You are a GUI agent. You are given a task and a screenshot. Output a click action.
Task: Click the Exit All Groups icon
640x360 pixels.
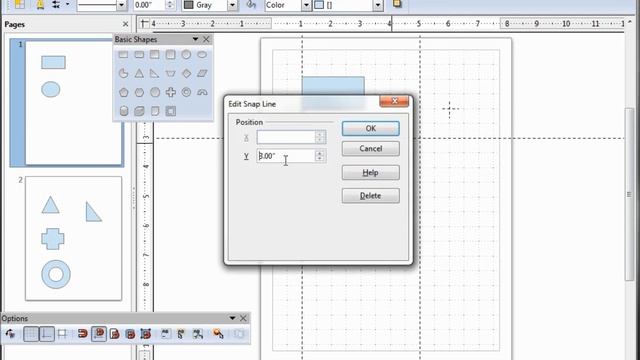pos(239,334)
